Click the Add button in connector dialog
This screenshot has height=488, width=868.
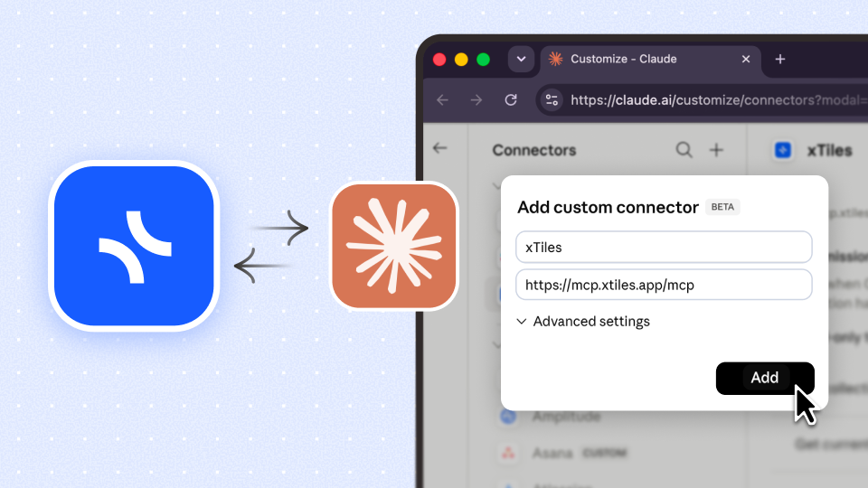(x=765, y=379)
